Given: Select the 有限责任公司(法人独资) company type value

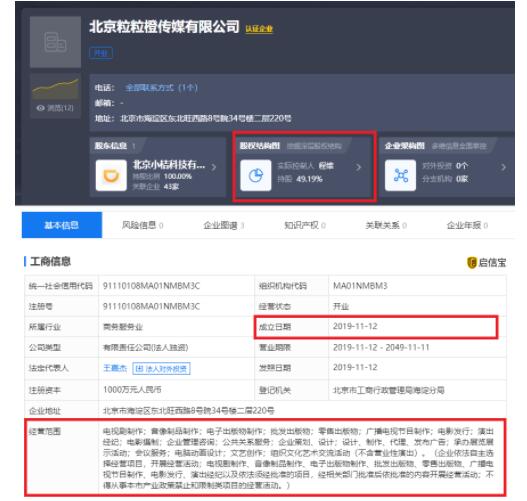Looking at the screenshot, I should coord(145,347).
